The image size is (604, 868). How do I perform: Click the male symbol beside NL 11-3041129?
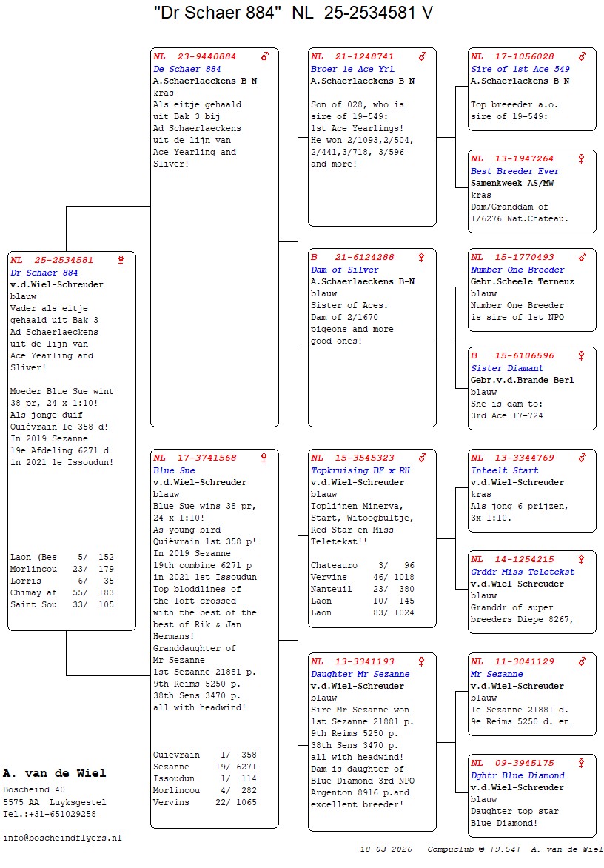click(x=582, y=662)
